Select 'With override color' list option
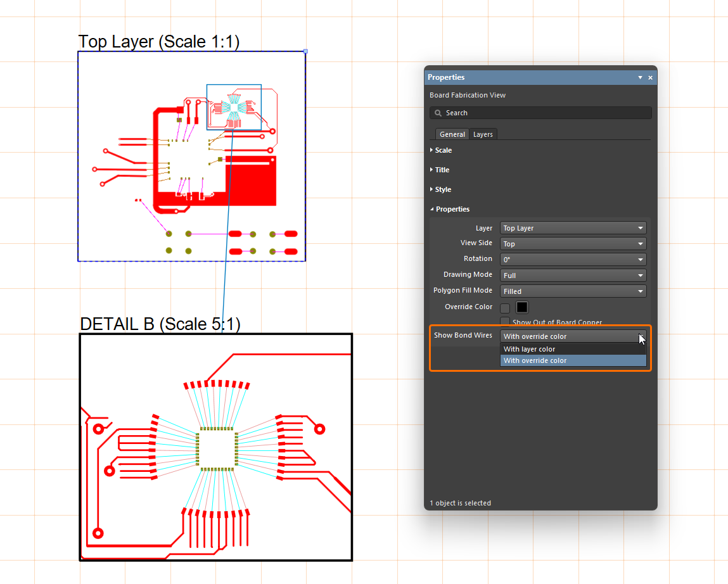The image size is (728, 584). click(x=573, y=360)
